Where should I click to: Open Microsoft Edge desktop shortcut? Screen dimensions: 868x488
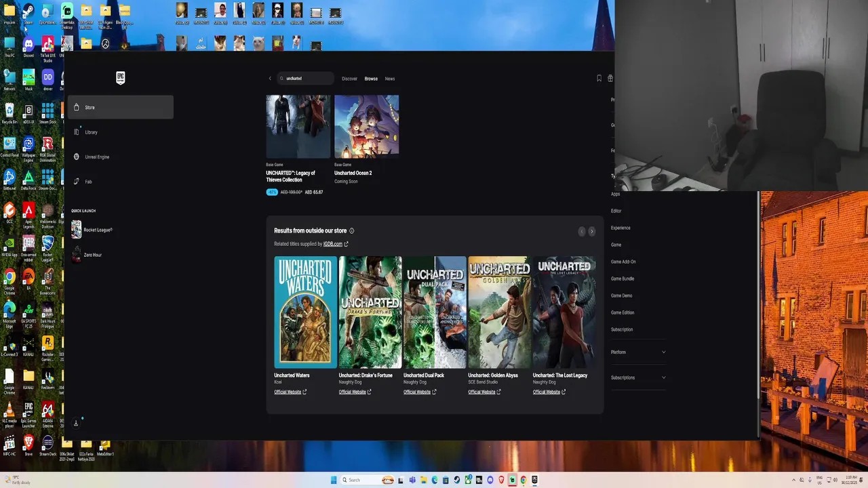[x=9, y=315]
